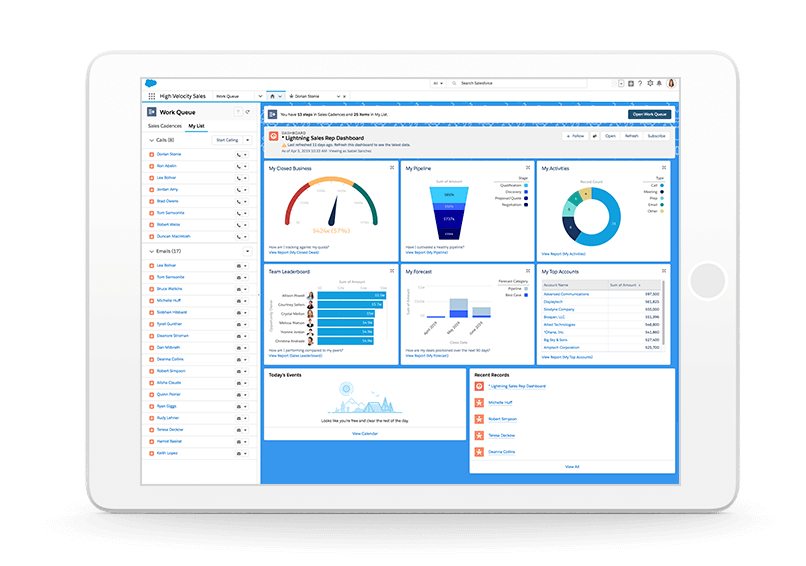This screenshot has height=566, width=806.
Task: Click the Salesforce cloud logo
Action: pyautogui.click(x=151, y=83)
